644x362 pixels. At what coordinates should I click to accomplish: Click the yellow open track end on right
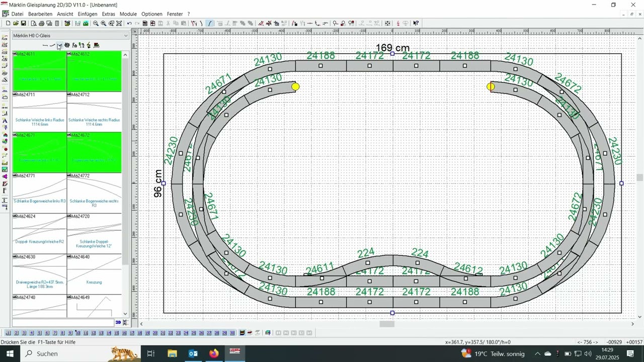pyautogui.click(x=491, y=86)
